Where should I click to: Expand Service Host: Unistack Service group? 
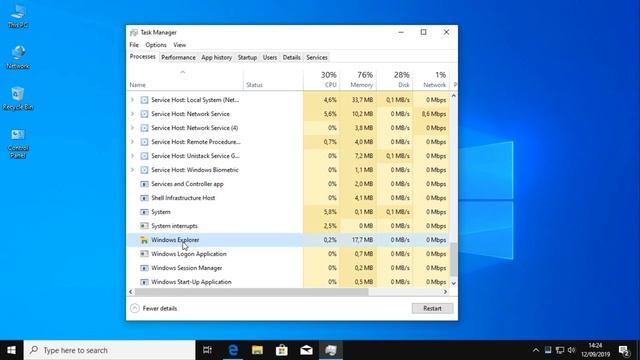tap(132, 156)
